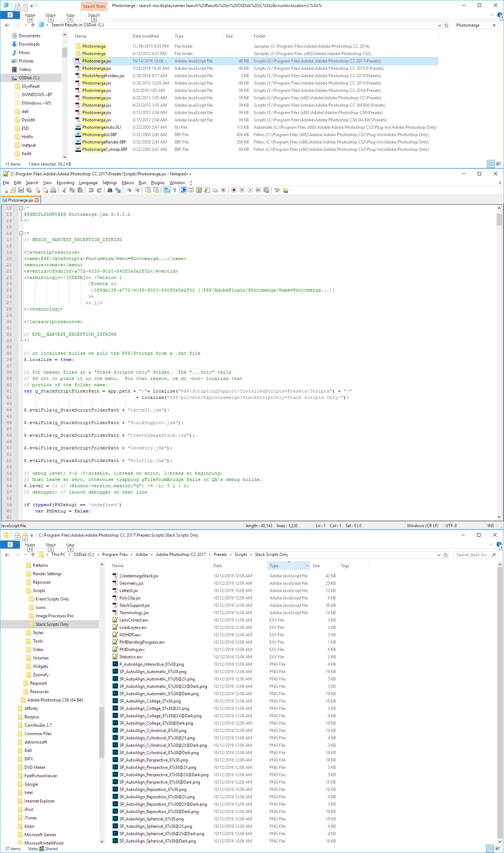The height and width of the screenshot is (853, 504).
Task: Open Document Map panel icon
Action: point(199,190)
